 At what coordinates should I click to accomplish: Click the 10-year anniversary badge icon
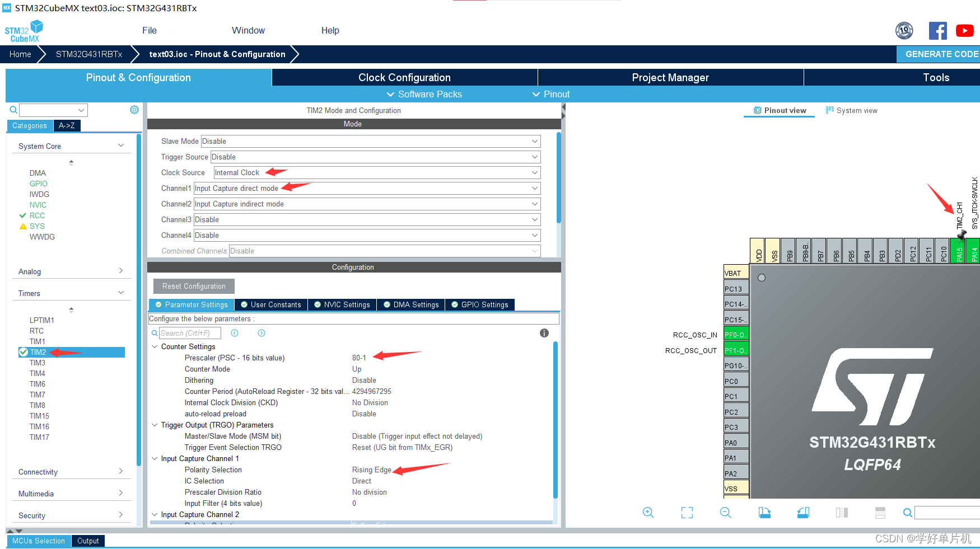pos(904,31)
